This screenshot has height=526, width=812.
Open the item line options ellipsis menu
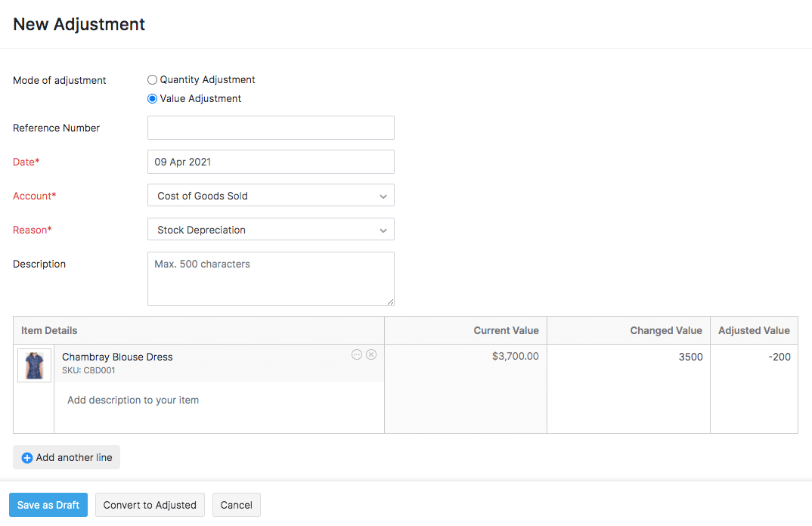356,354
